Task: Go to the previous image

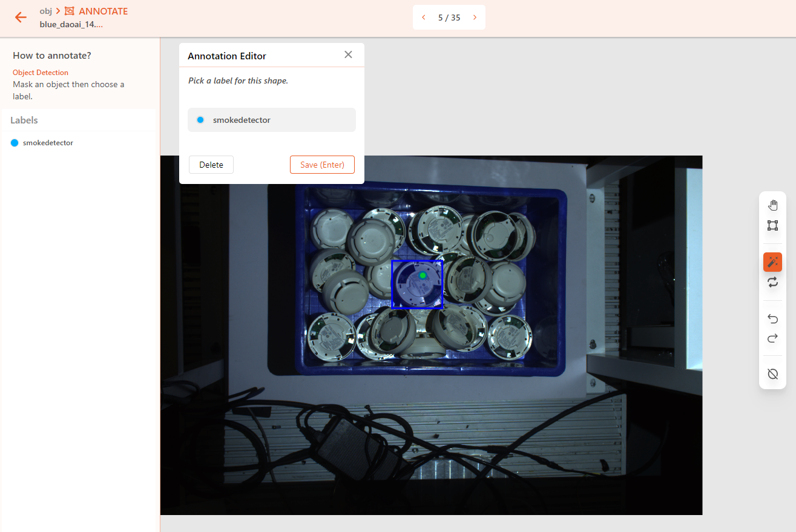Action: (424, 18)
